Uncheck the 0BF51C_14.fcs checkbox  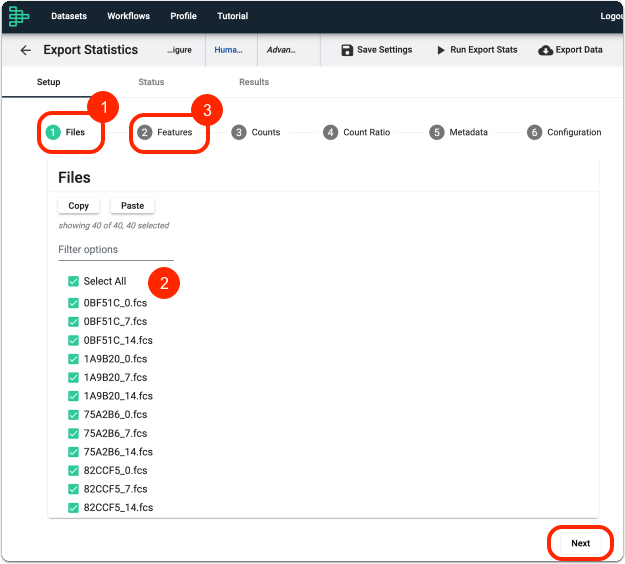pyautogui.click(x=73, y=340)
